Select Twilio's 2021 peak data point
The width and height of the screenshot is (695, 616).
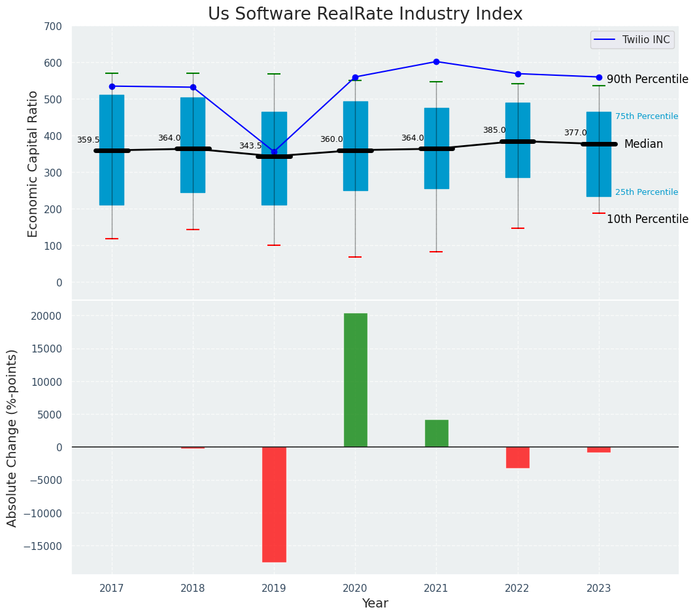[x=436, y=62]
